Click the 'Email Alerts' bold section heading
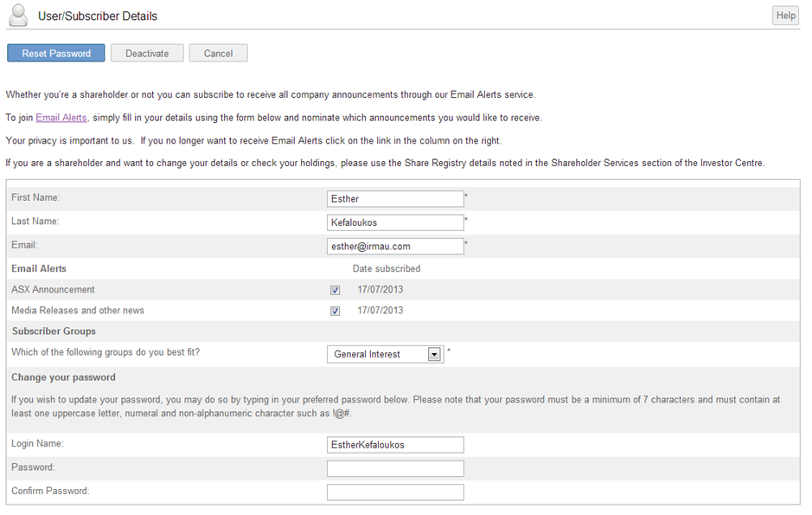Image resolution: width=812 pixels, height=515 pixels. click(39, 269)
